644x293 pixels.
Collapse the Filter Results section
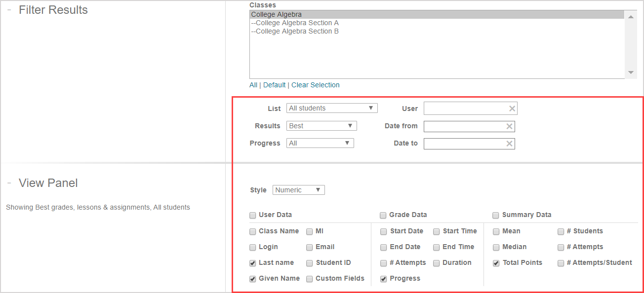tap(9, 10)
